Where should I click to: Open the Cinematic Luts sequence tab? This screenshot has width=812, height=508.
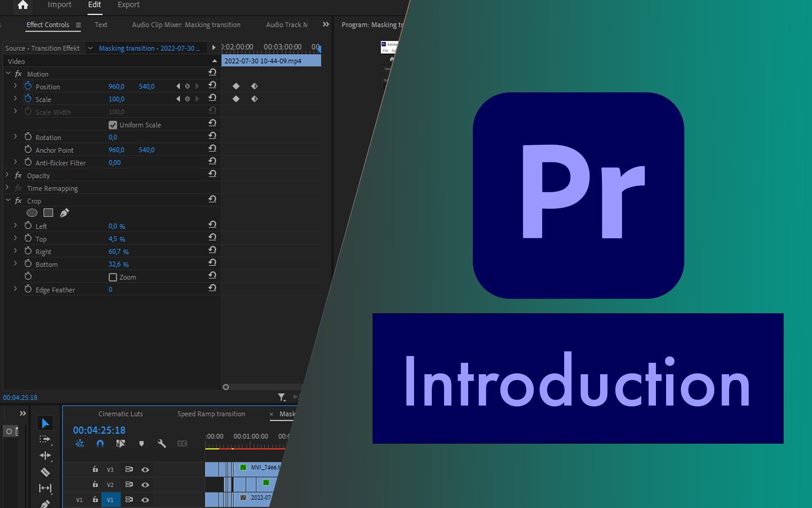click(x=121, y=414)
